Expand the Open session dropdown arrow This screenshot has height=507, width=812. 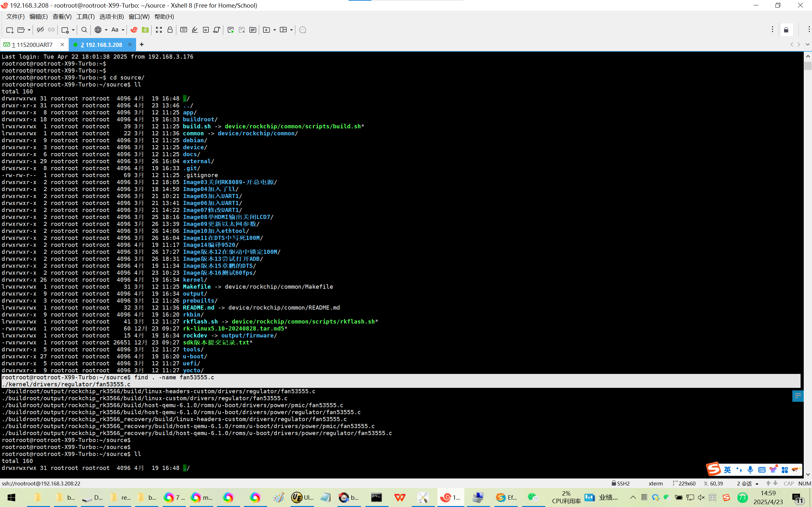(29, 30)
